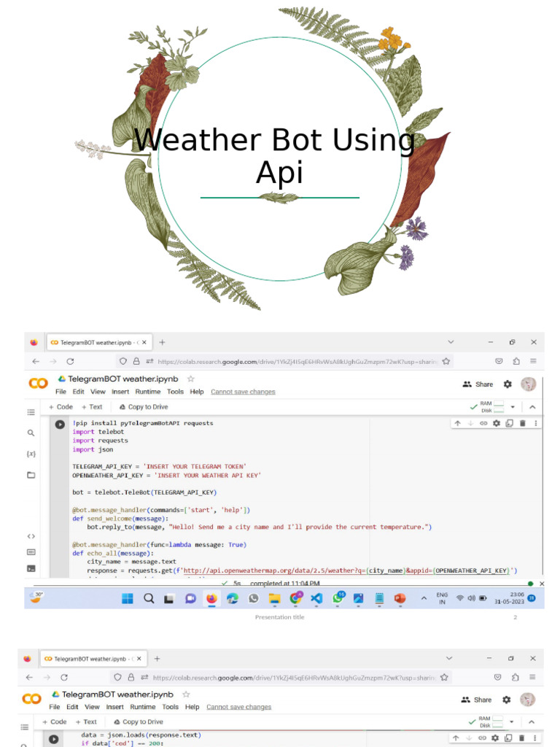560x747 pixels.
Task: Open Colab settings gear beside Share in the upper window
Action: click(507, 384)
